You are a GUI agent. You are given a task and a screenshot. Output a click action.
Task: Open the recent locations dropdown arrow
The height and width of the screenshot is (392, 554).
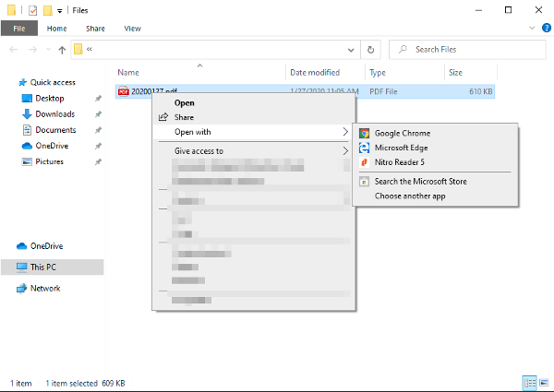[48, 50]
